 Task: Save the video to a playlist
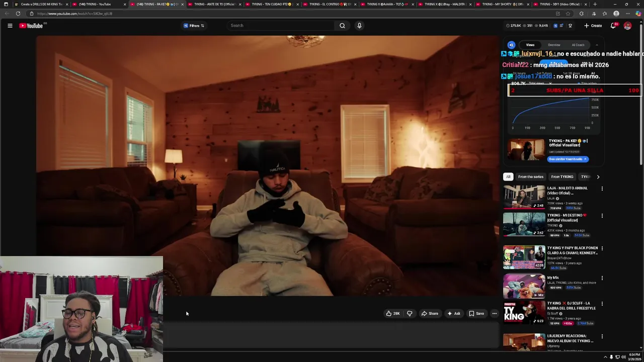(x=476, y=314)
